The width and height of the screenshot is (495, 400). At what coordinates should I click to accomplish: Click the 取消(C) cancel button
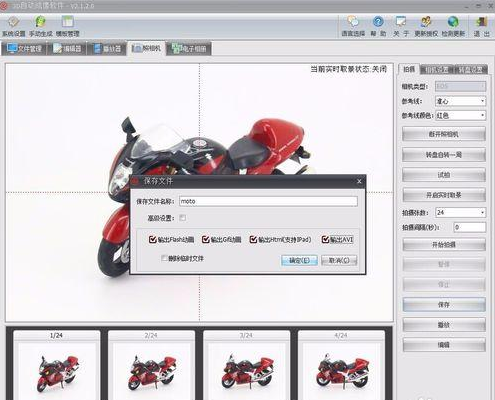(339, 260)
